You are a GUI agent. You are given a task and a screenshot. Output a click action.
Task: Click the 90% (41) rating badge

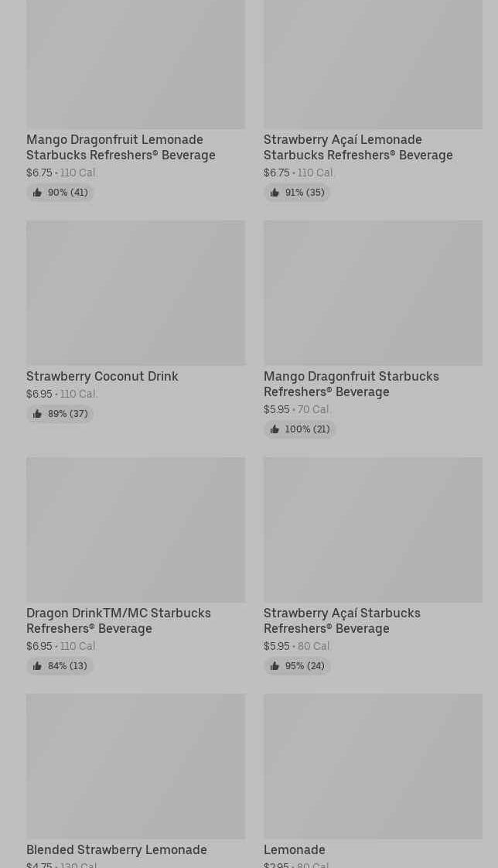pyautogui.click(x=60, y=193)
